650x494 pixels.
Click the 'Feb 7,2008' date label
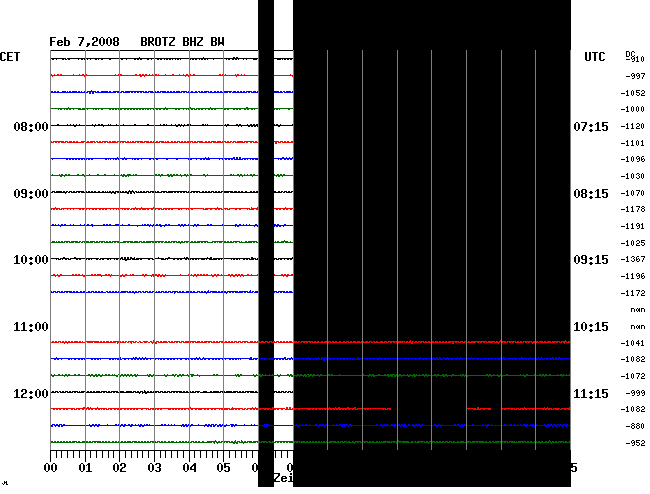click(x=84, y=42)
